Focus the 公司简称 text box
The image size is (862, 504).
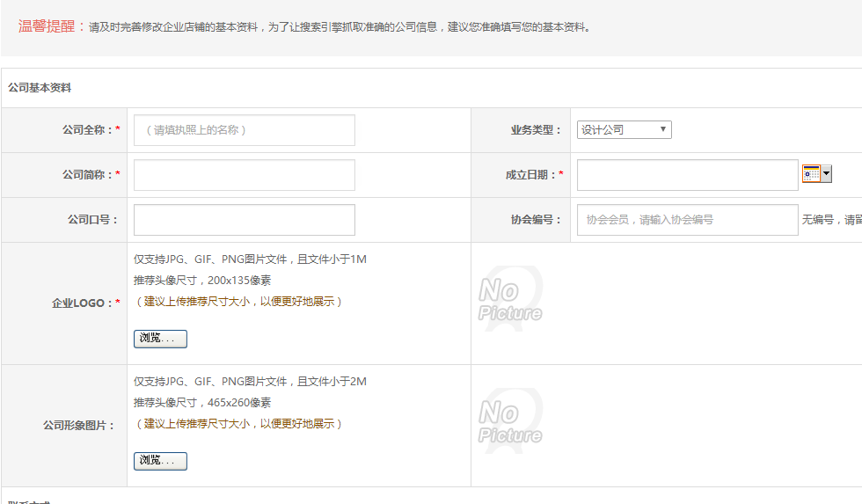tap(245, 175)
